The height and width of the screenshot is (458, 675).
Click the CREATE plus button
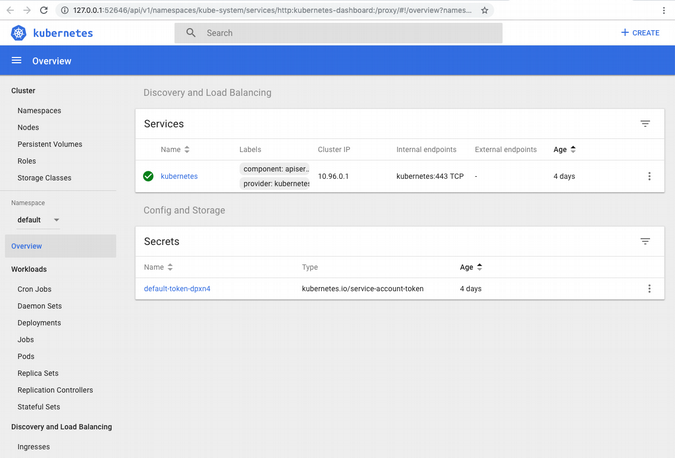pos(640,33)
